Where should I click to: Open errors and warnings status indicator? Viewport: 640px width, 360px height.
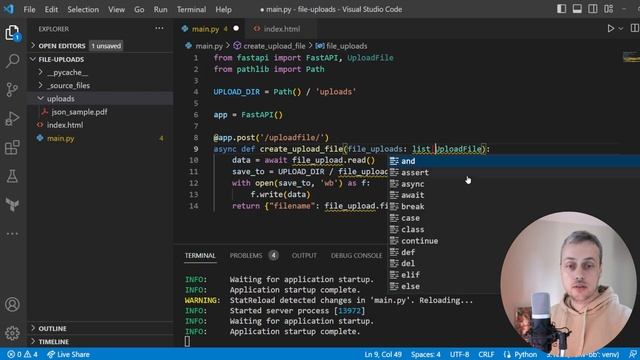pos(22,354)
